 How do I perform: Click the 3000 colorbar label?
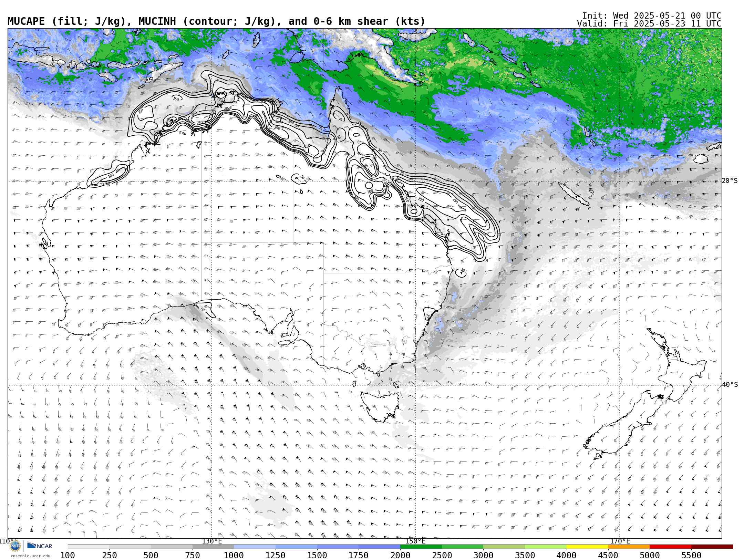483,555
